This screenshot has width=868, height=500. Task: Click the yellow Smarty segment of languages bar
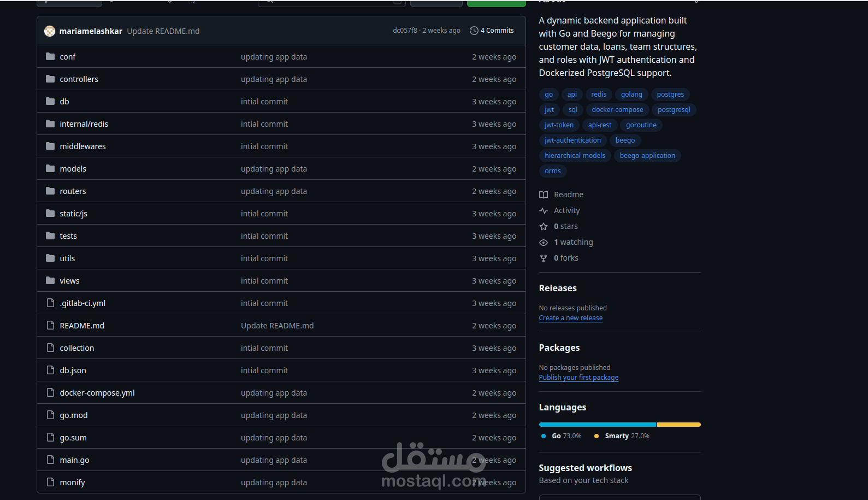click(x=679, y=425)
